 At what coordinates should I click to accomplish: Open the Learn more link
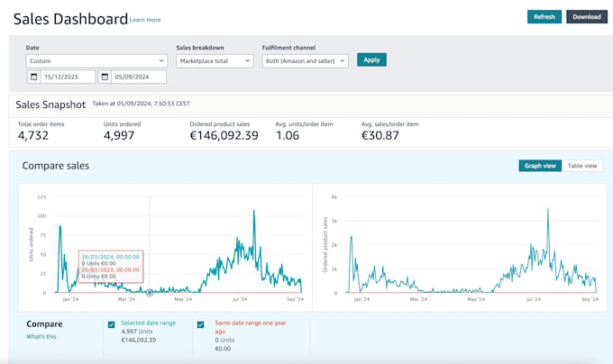click(145, 20)
